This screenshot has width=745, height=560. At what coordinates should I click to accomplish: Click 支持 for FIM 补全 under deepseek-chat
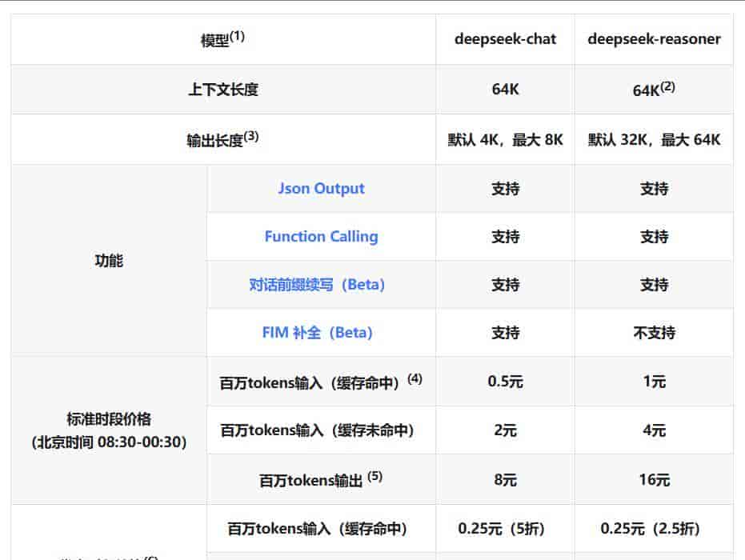tap(505, 333)
